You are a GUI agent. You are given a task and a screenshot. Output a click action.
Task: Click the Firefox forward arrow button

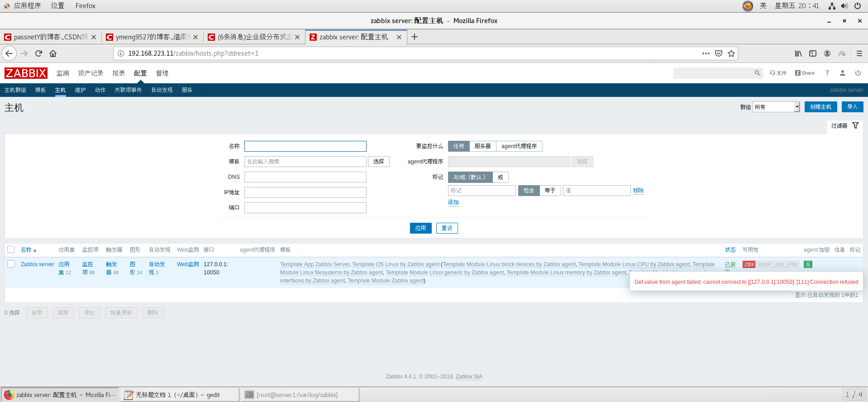[24, 53]
